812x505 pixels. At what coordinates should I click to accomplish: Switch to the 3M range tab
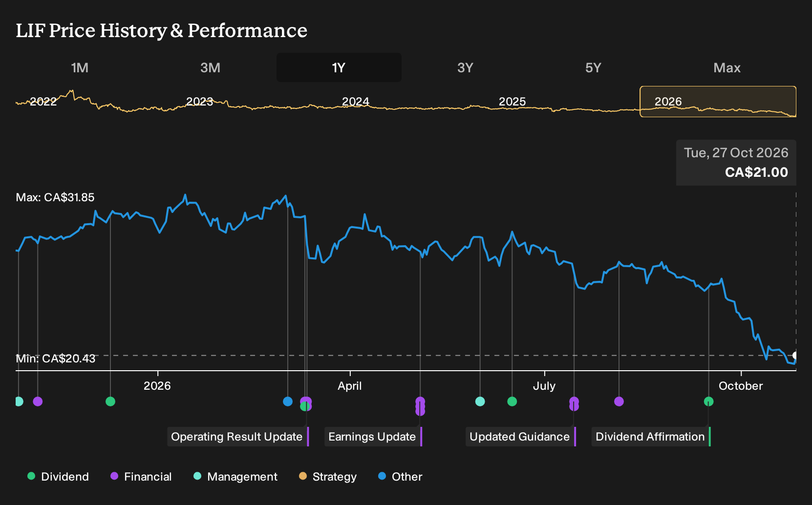coord(210,68)
